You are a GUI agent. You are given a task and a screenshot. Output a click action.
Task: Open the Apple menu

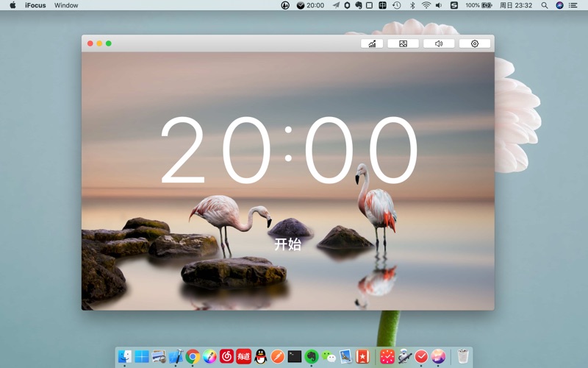pos(12,5)
